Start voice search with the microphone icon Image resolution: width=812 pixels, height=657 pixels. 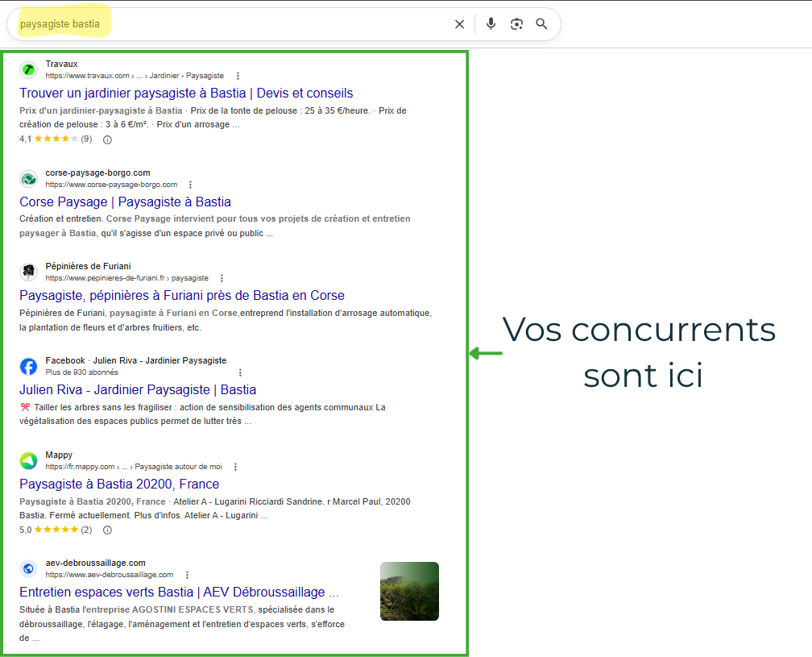[x=491, y=24]
